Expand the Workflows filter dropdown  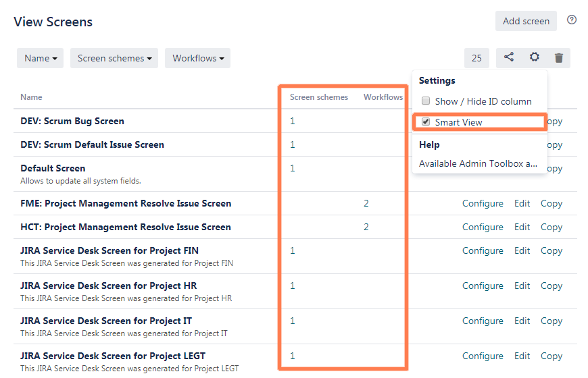click(197, 58)
